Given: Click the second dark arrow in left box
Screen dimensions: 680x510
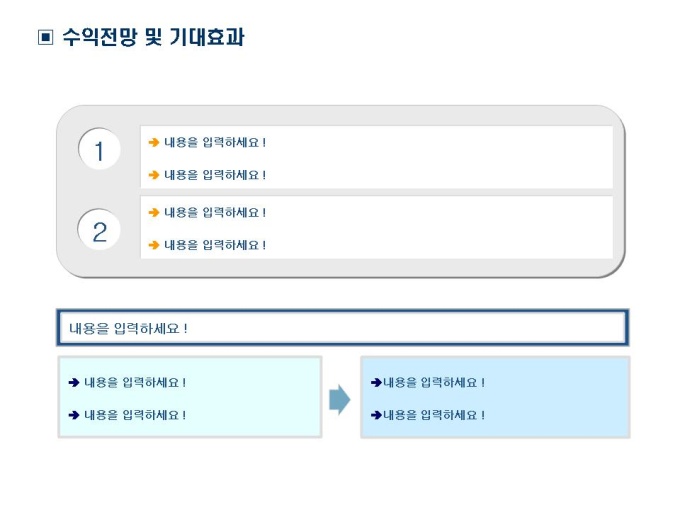Looking at the screenshot, I should point(74,414).
